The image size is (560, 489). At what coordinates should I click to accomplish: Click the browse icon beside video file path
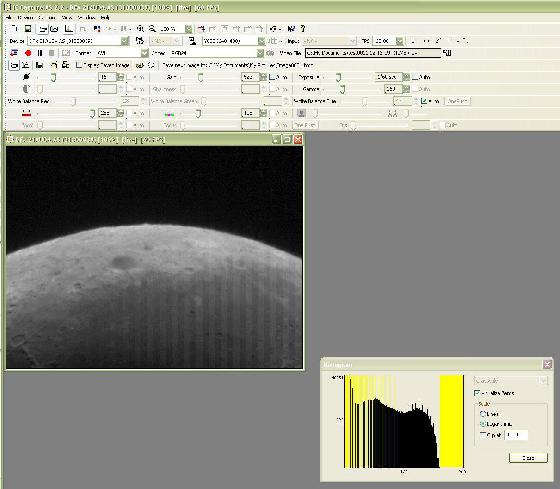pyautogui.click(x=447, y=53)
